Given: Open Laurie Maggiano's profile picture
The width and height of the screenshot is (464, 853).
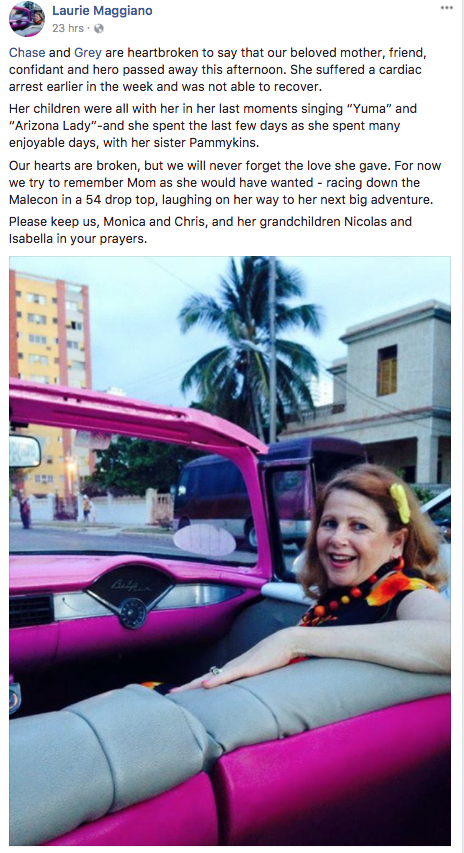Looking at the screenshot, I should pos(27,19).
